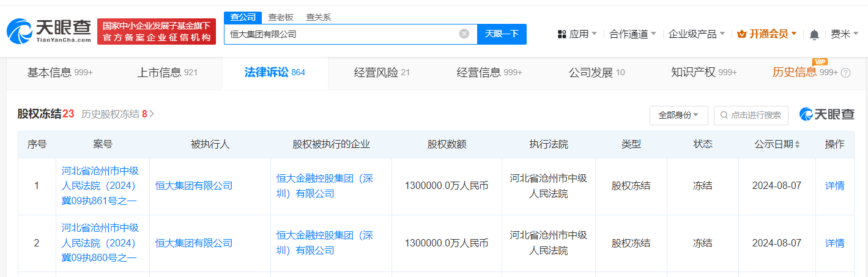Click the 应用 grid icon

562,34
